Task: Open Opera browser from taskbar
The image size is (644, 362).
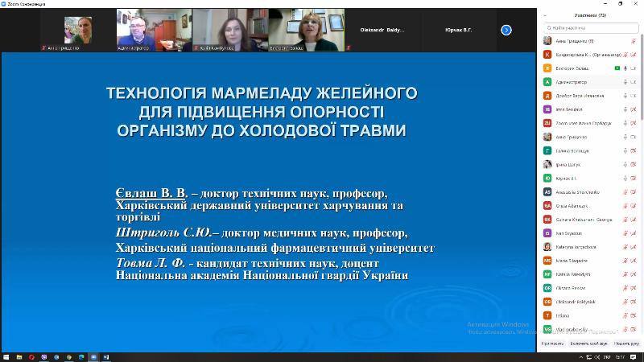Action: pos(31,357)
